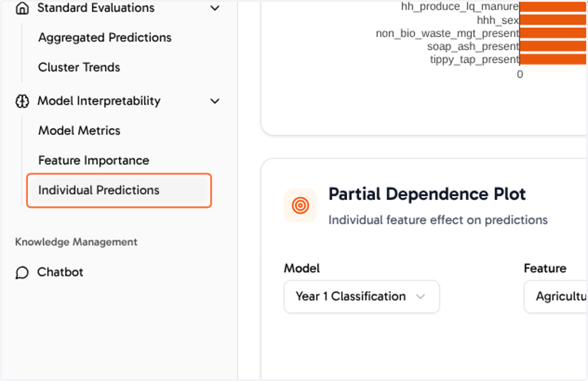Click the Standard Evaluations home icon

pos(22,8)
